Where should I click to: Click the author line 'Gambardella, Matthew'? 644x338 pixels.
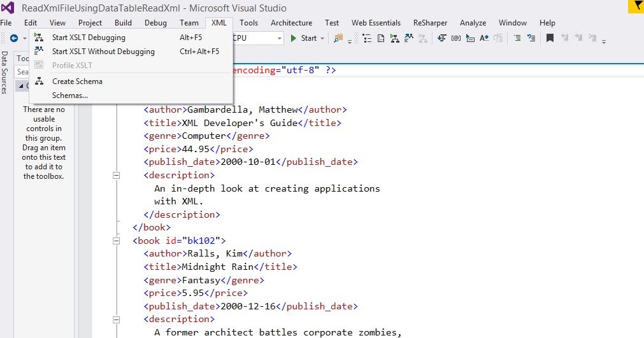[x=245, y=109]
